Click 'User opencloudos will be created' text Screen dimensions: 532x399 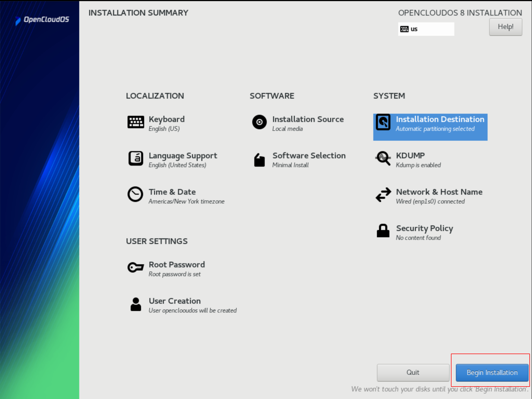192,310
